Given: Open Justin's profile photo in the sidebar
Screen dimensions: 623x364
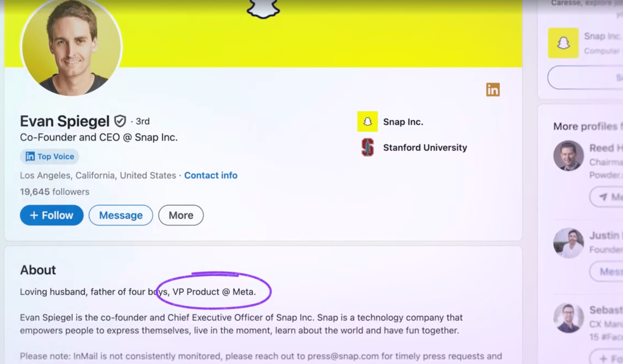Looking at the screenshot, I should click(x=568, y=243).
